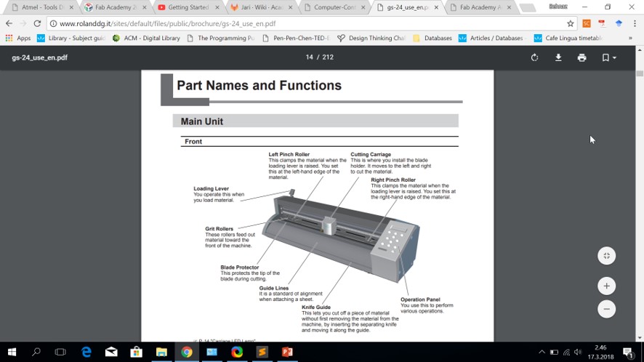Switch to Computer-Cont tab
Viewport: 644px width, 362px height.
tap(334, 7)
